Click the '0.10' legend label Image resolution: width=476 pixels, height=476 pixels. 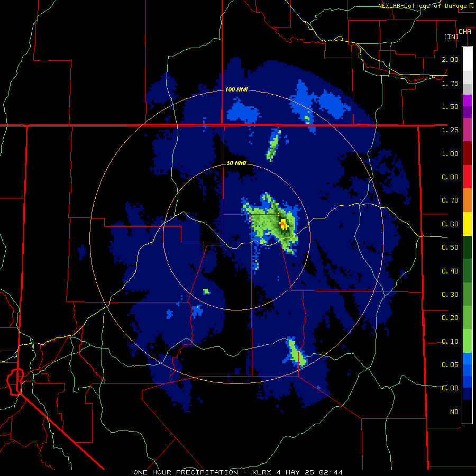pos(450,342)
